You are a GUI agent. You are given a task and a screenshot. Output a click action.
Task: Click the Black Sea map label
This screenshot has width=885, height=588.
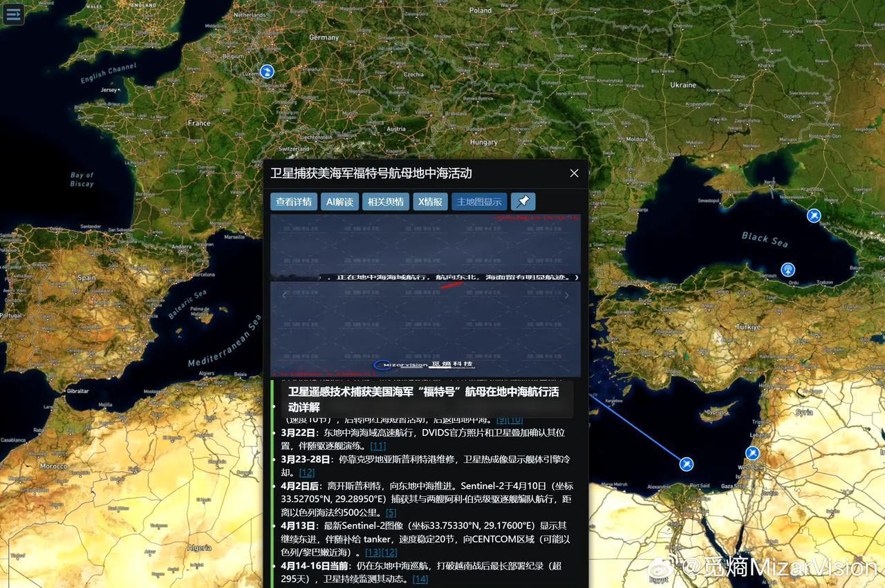pos(765,239)
